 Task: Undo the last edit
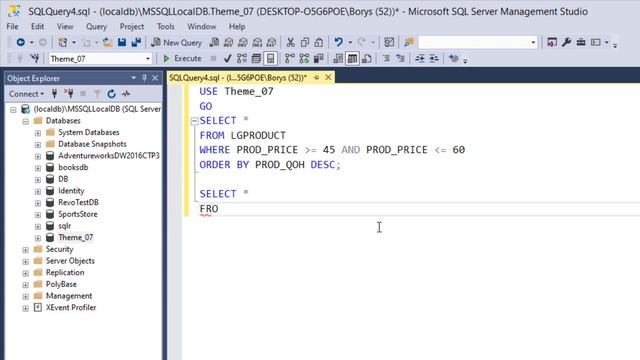point(338,42)
